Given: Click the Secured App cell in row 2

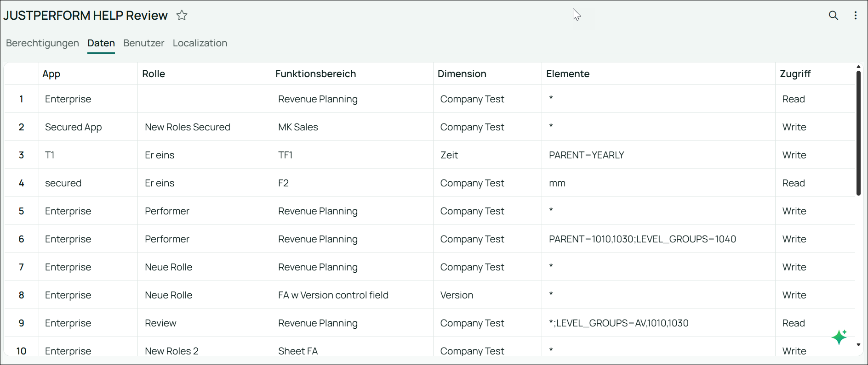Looking at the screenshot, I should coord(88,127).
